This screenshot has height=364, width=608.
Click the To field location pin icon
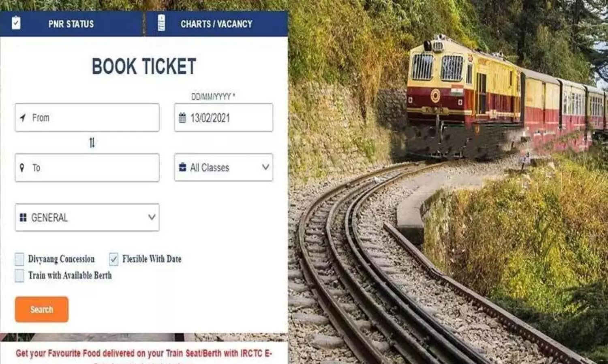coord(22,168)
